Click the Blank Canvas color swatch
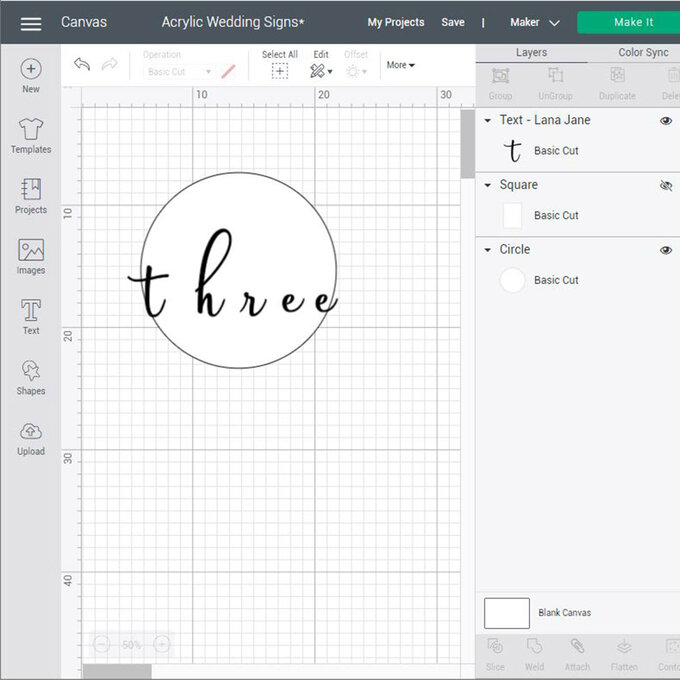680x680 pixels. (x=506, y=613)
